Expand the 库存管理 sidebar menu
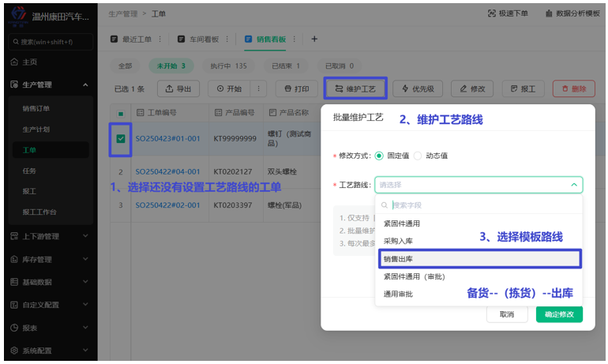The image size is (608, 364). click(x=85, y=259)
